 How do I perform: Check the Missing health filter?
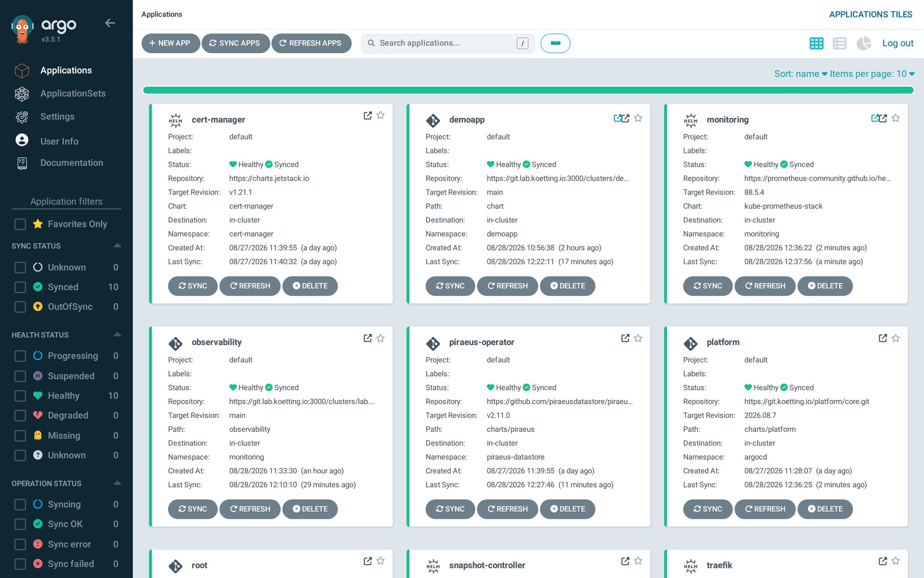[x=20, y=436]
